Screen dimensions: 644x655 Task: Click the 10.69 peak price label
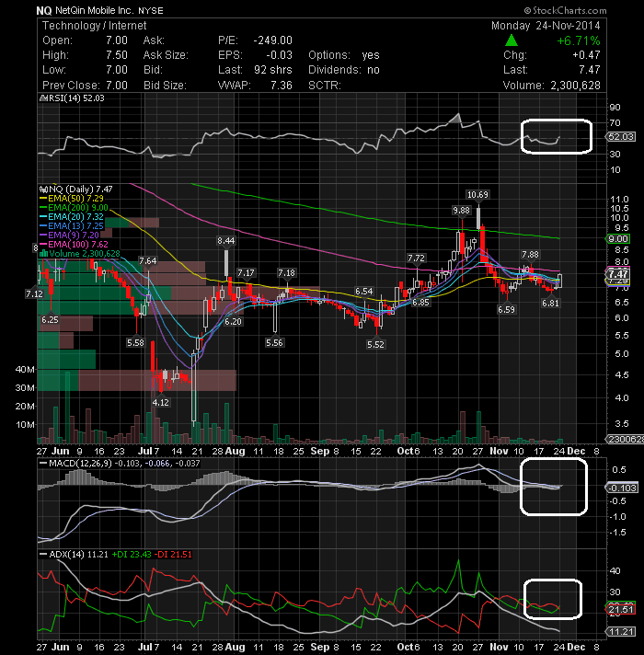(x=477, y=195)
